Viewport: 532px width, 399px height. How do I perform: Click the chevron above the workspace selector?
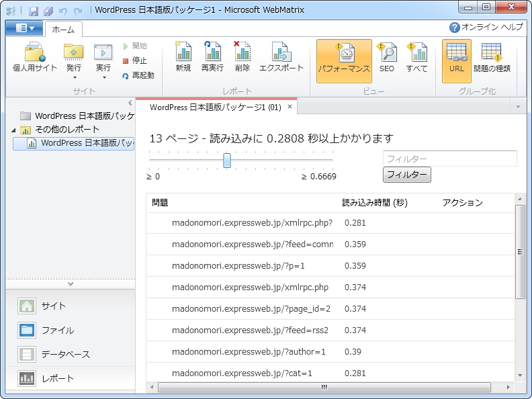point(71,284)
